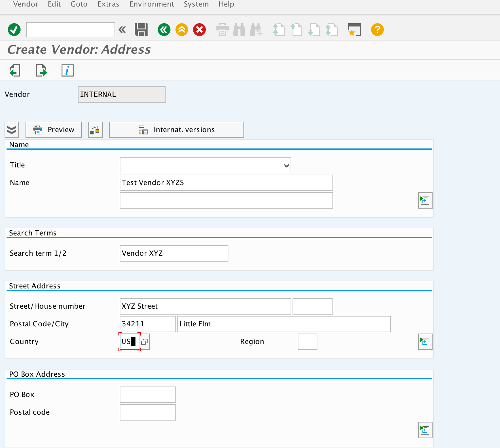Click the Internat. versions button

tap(177, 130)
